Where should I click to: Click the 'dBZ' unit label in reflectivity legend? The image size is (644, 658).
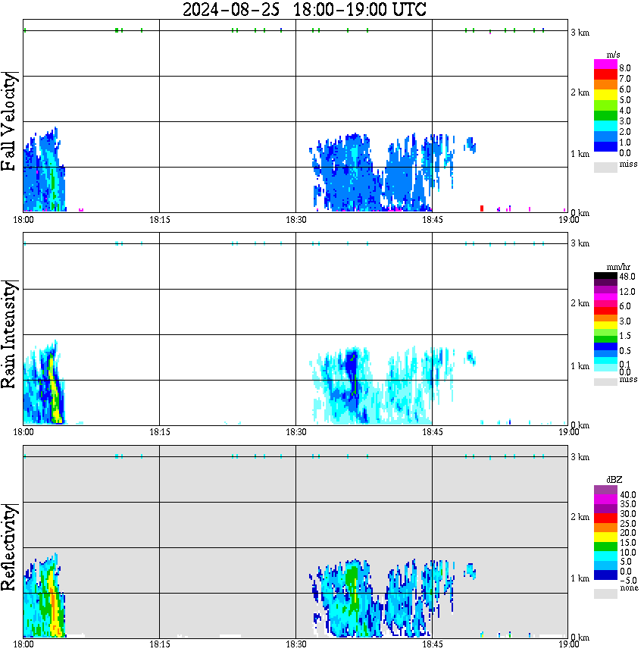coord(614,480)
